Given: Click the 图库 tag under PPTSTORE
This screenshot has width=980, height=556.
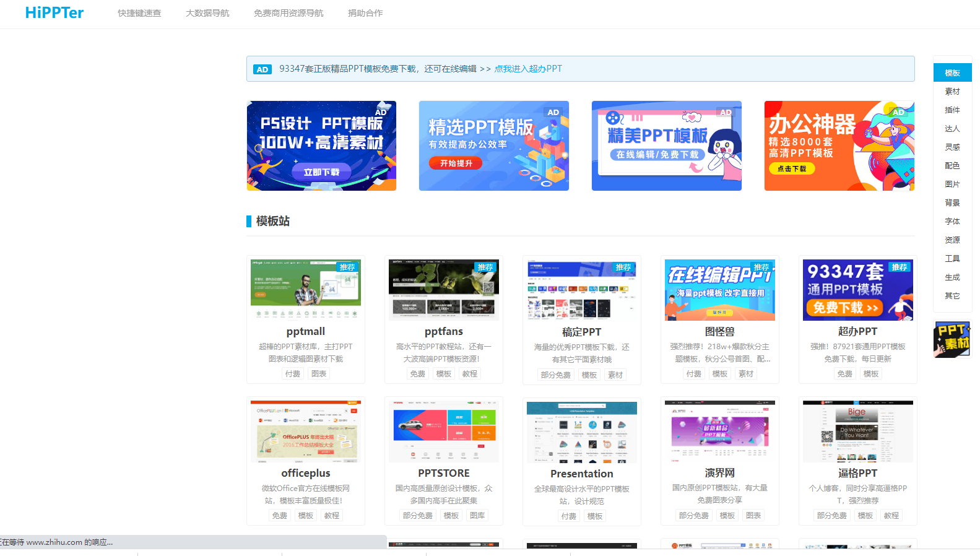Looking at the screenshot, I should 477,516.
